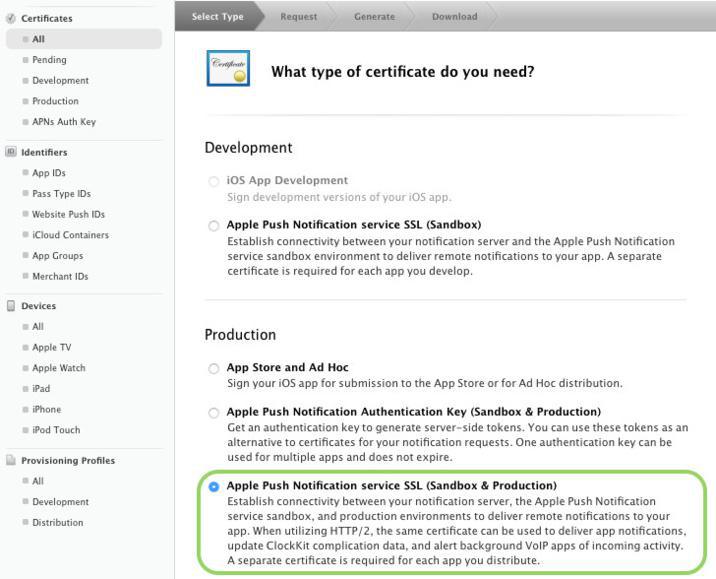716x579 pixels.
Task: Select Apple Push Notification SSL (Sandbox & Production)
Action: click(213, 487)
